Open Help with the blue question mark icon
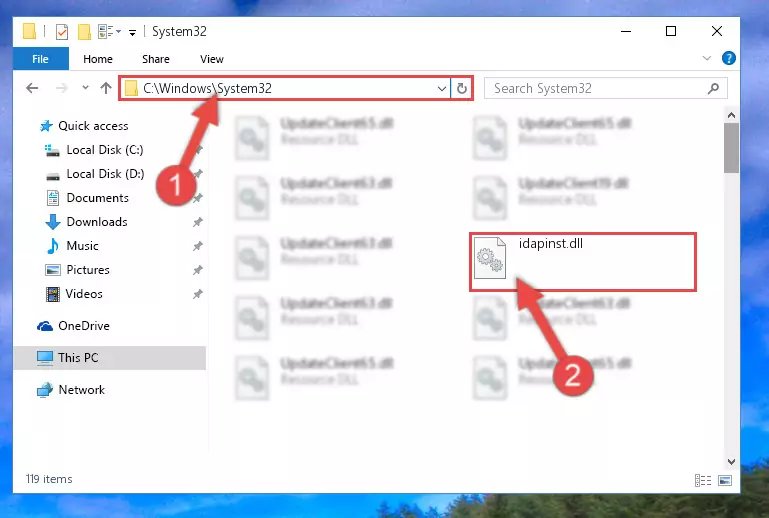769x518 pixels. click(x=729, y=58)
